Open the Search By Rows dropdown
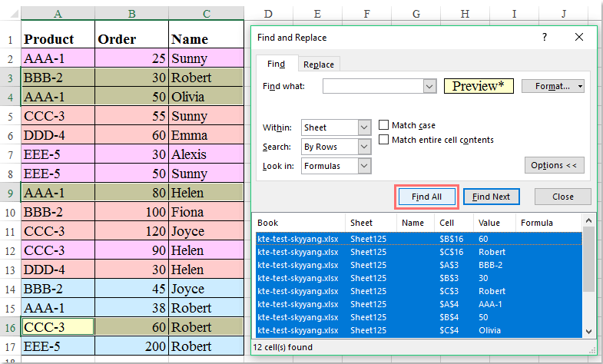Viewport: 603px width, 364px height. (x=364, y=147)
